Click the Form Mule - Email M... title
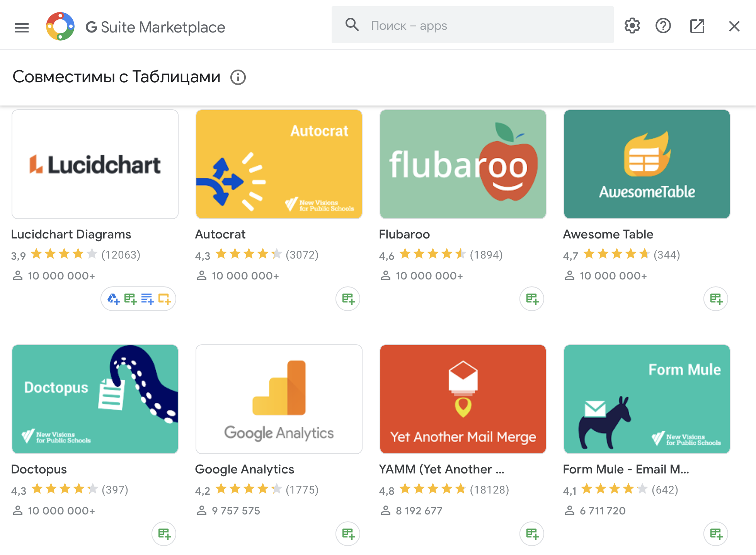756x555 pixels. coord(626,469)
